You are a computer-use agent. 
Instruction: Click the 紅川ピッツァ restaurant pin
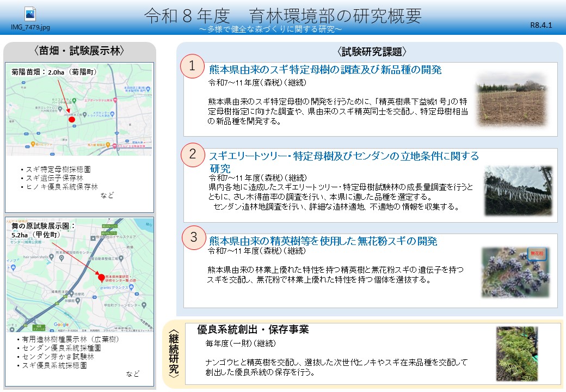(x=32, y=143)
